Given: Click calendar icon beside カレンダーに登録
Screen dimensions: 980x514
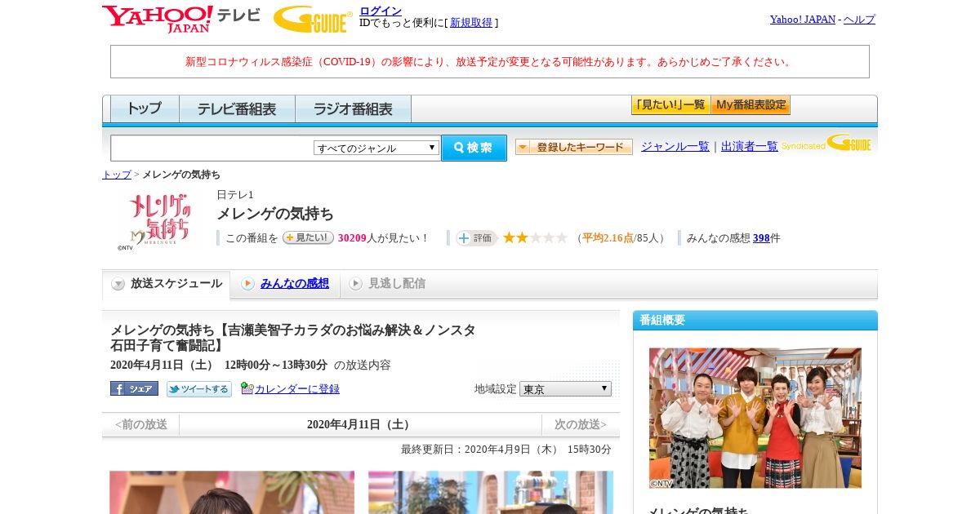Looking at the screenshot, I should (247, 388).
